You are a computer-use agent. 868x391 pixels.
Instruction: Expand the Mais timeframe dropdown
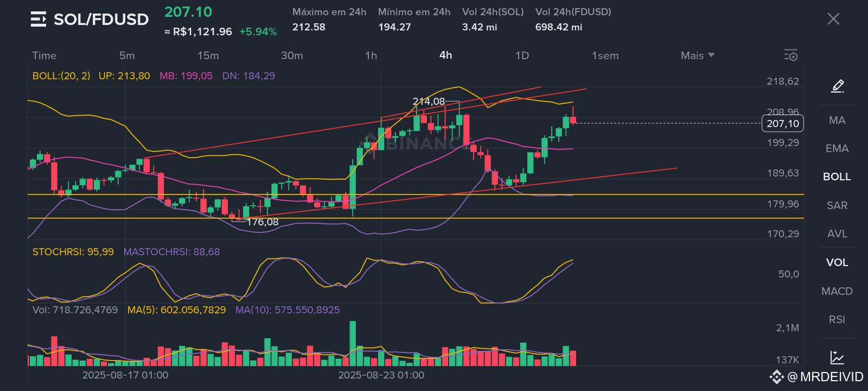click(x=698, y=55)
